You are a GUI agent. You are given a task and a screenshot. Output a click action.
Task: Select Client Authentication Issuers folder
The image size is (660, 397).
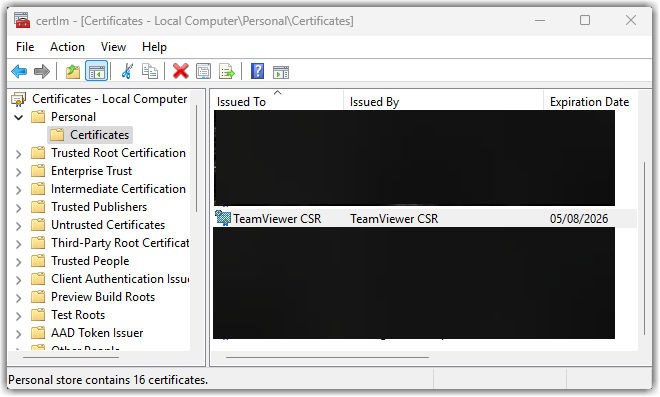pyautogui.click(x=120, y=279)
